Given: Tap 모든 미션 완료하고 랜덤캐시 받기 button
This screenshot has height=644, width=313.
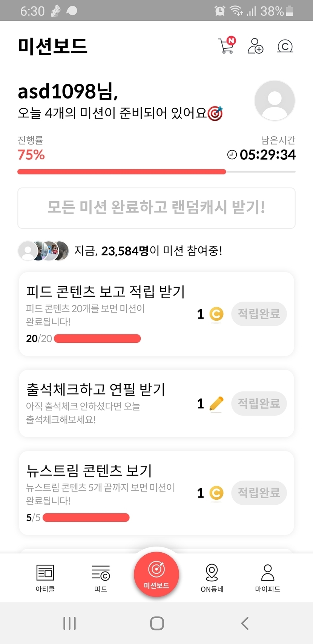Looking at the screenshot, I should (x=156, y=208).
